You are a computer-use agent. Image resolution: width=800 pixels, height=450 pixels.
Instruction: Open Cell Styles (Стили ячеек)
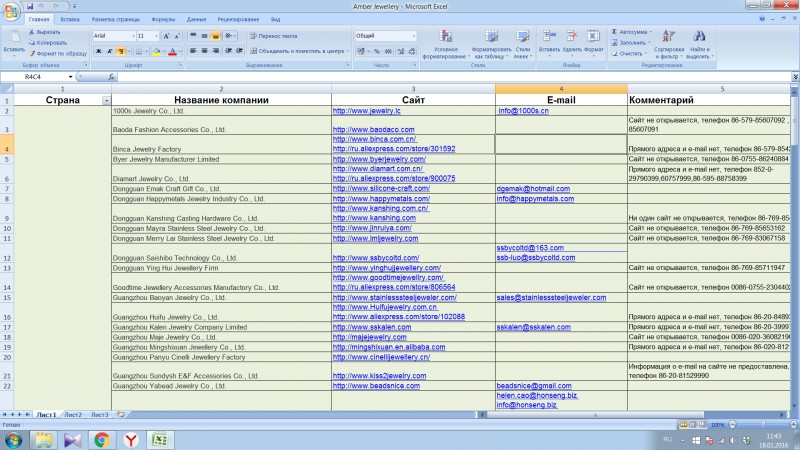click(522, 44)
